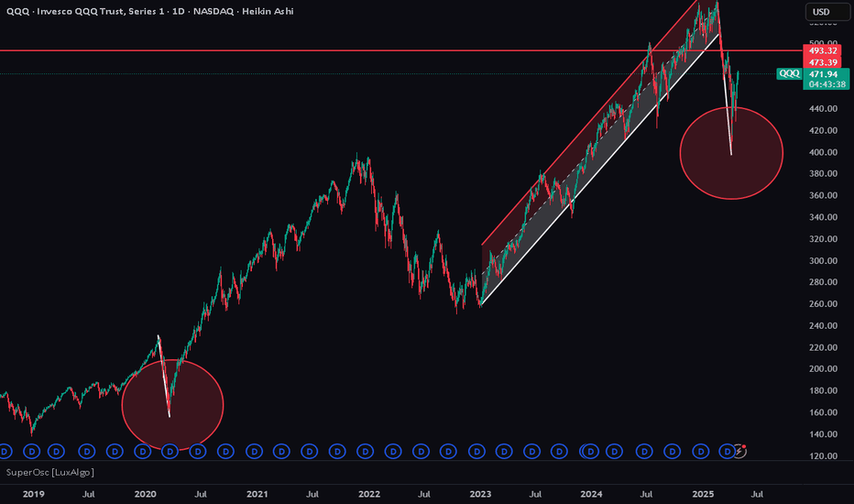
Task: Click dividend marker above the 2023 label
Action: click(476, 451)
